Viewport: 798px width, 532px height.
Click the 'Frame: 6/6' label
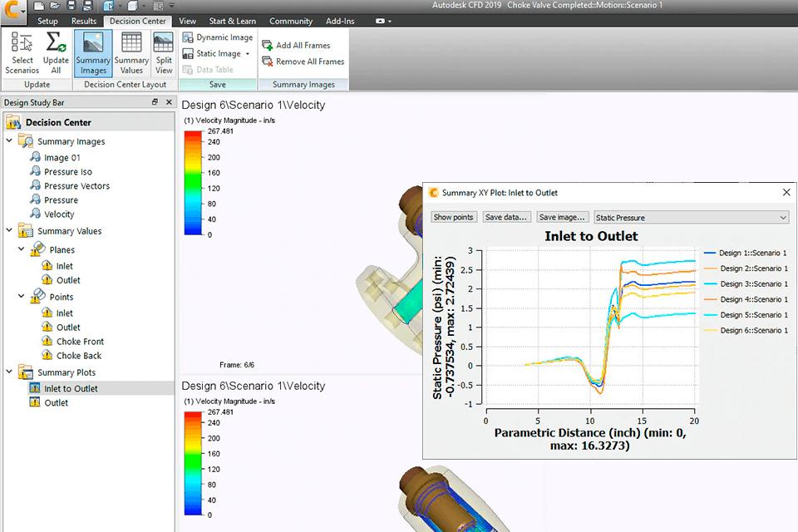[x=237, y=365]
